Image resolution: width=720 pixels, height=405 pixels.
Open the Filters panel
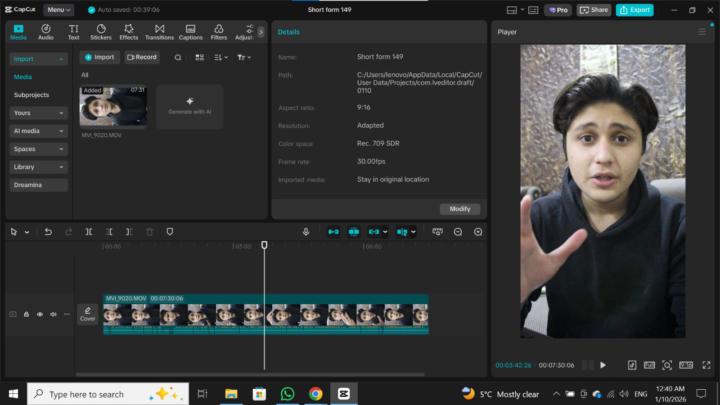point(218,31)
